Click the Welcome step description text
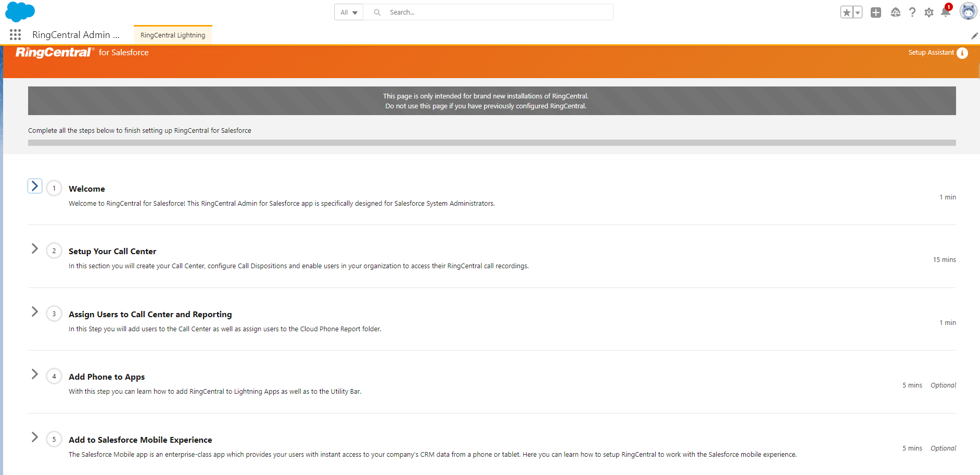 point(282,204)
